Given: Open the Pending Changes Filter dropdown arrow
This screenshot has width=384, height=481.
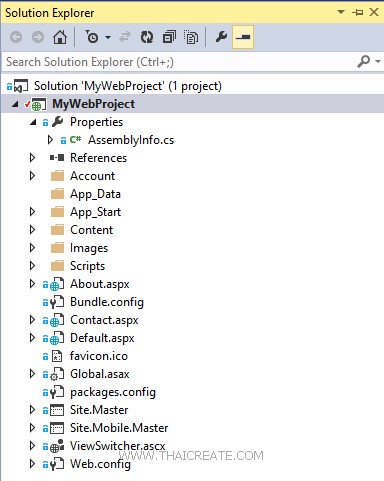Looking at the screenshot, I should (x=108, y=37).
